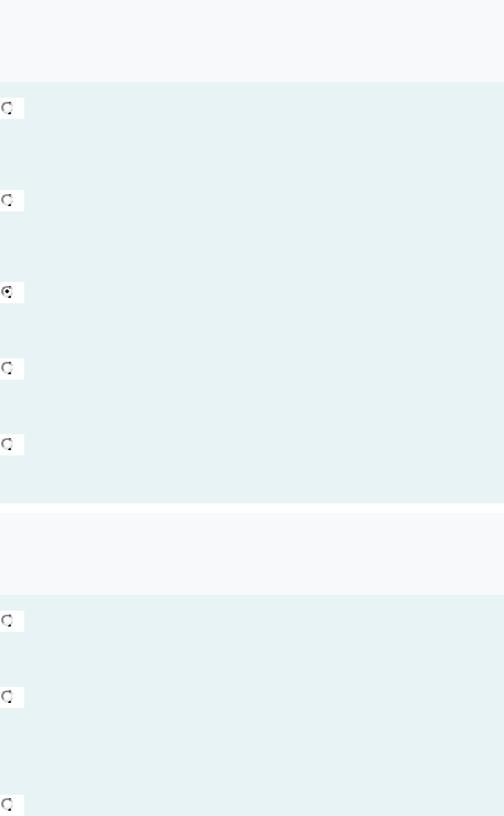504x816 pixels.
Task: Click the white divider strip between the two questions
Action: click(252, 507)
